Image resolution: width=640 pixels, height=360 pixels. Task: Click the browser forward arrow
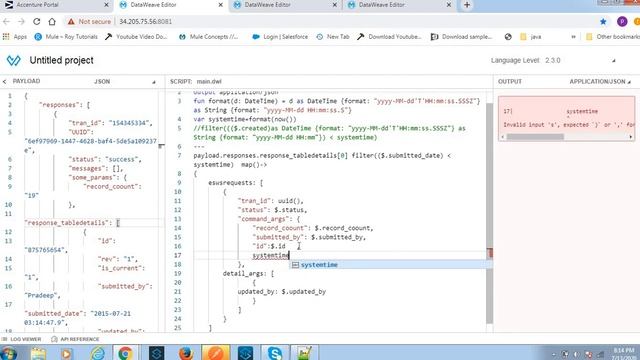[x=21, y=22]
